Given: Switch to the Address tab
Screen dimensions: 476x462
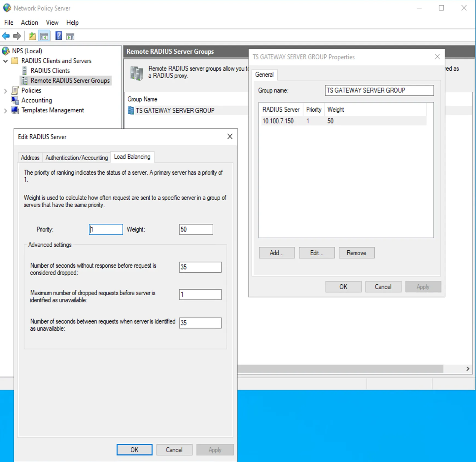Looking at the screenshot, I should [x=30, y=157].
